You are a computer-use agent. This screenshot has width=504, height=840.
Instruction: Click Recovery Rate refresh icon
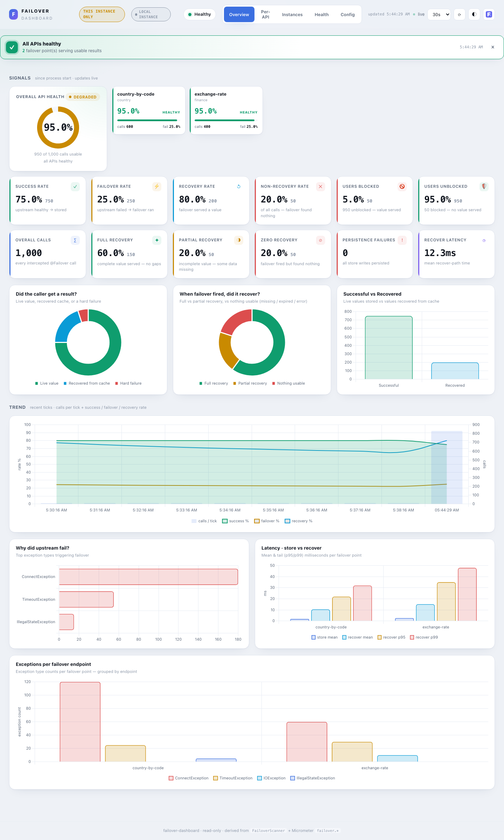coord(239,187)
